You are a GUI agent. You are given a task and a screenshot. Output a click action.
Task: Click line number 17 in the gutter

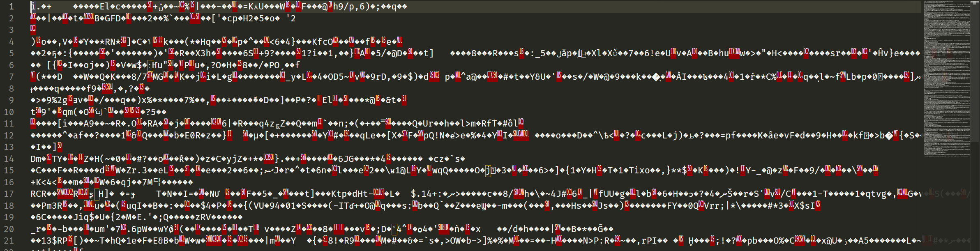click(x=9, y=194)
